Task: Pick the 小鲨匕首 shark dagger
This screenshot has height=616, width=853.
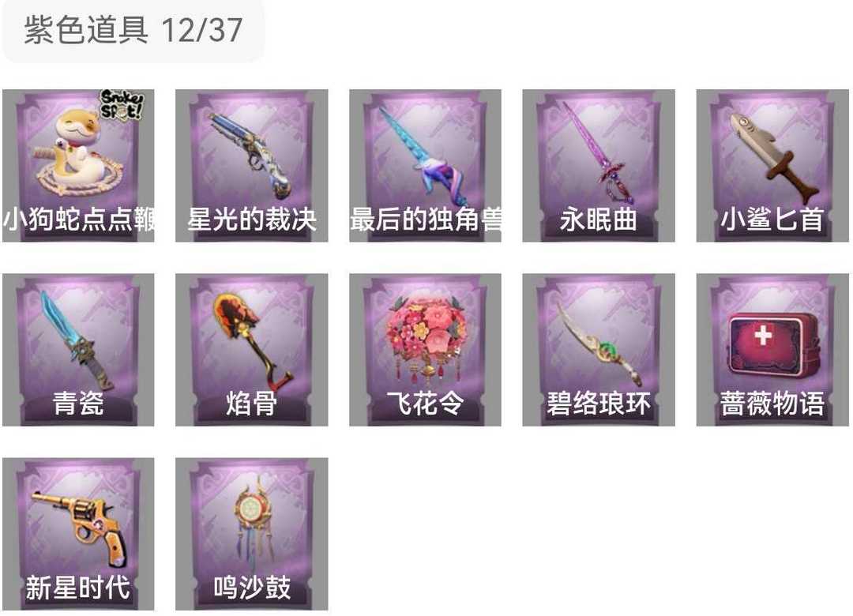Action: [772, 165]
